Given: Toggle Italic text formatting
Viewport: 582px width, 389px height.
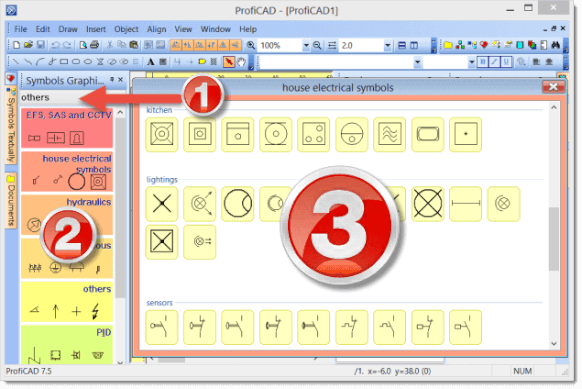Looking at the screenshot, I should (494, 62).
